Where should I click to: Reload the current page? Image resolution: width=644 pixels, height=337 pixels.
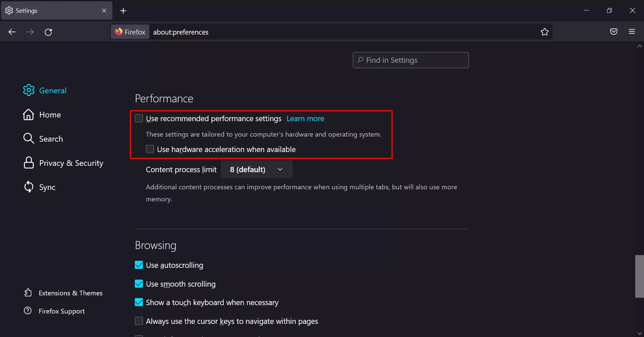(x=49, y=32)
